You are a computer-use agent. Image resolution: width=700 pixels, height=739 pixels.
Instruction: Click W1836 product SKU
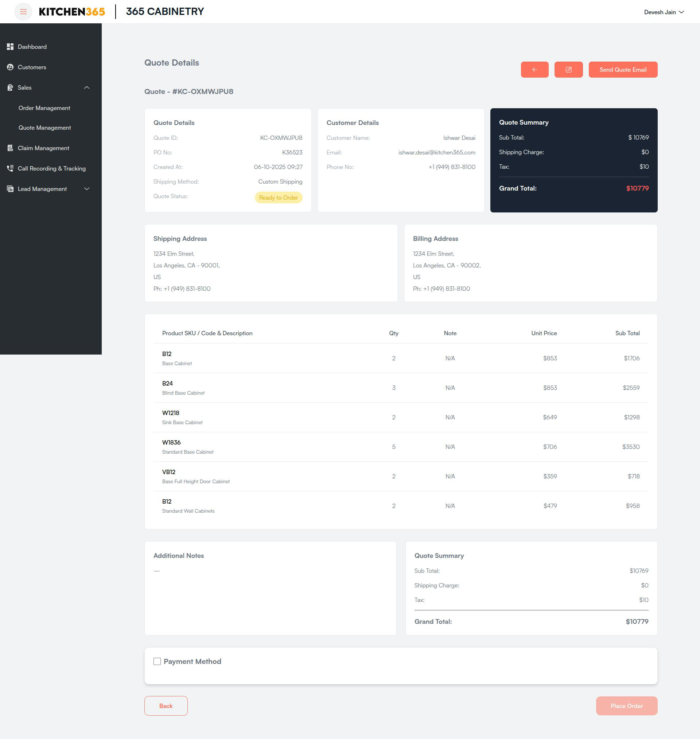click(x=171, y=442)
